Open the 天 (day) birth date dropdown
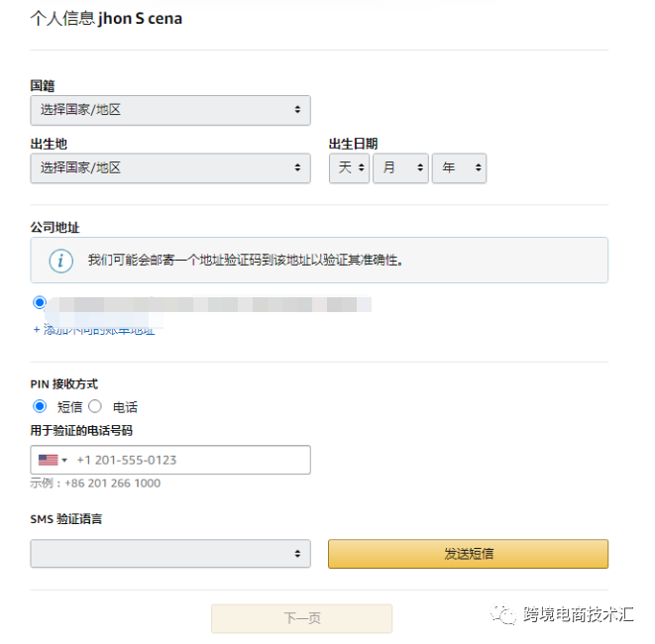 (349, 168)
